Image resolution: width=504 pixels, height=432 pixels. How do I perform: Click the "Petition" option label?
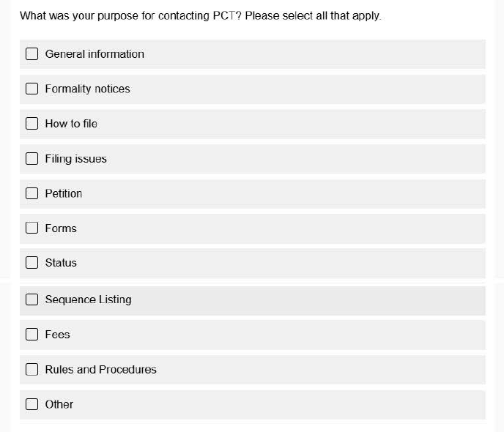tap(64, 193)
